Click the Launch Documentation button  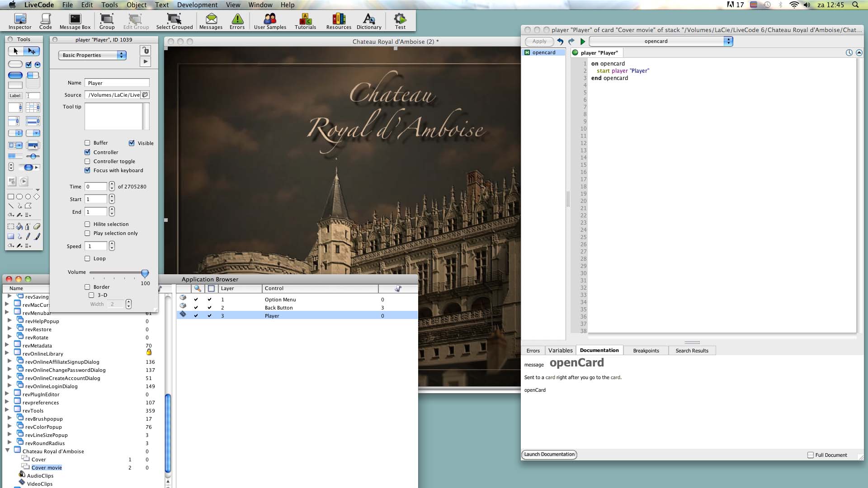(549, 455)
